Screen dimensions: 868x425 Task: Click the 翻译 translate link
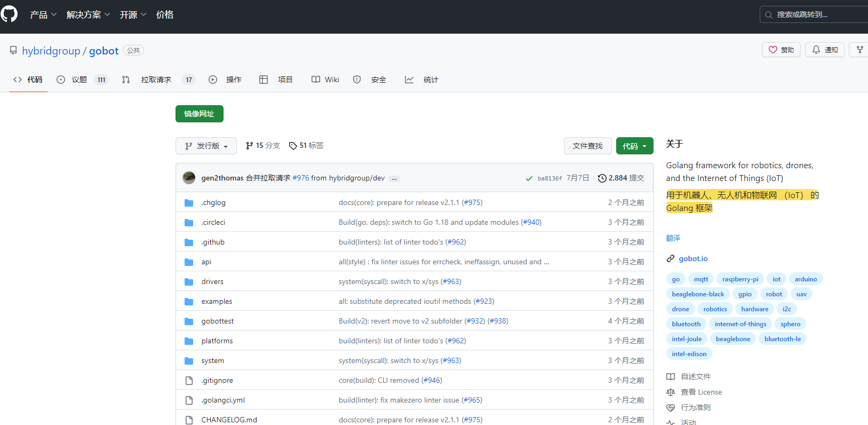tap(673, 238)
